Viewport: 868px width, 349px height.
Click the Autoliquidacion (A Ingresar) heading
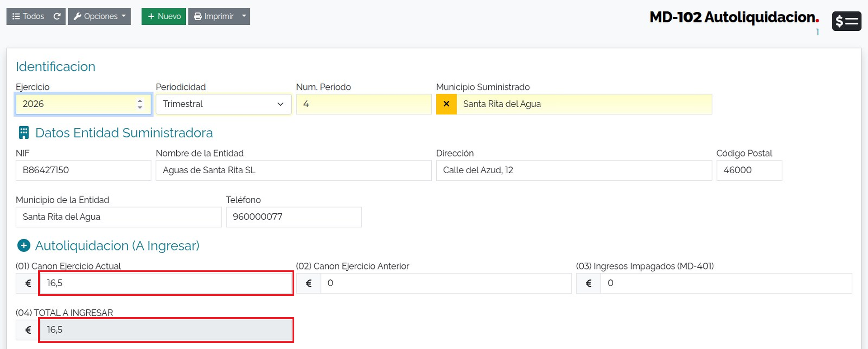(x=117, y=245)
